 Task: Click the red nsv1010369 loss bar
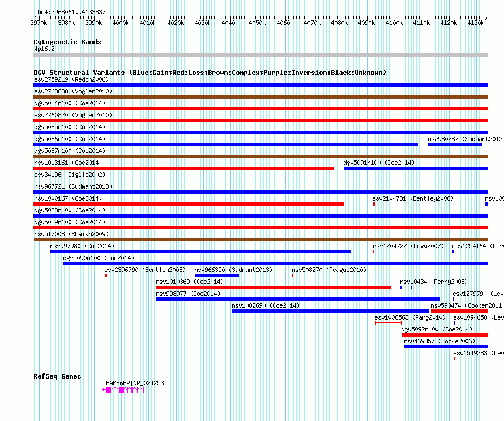coord(274,287)
